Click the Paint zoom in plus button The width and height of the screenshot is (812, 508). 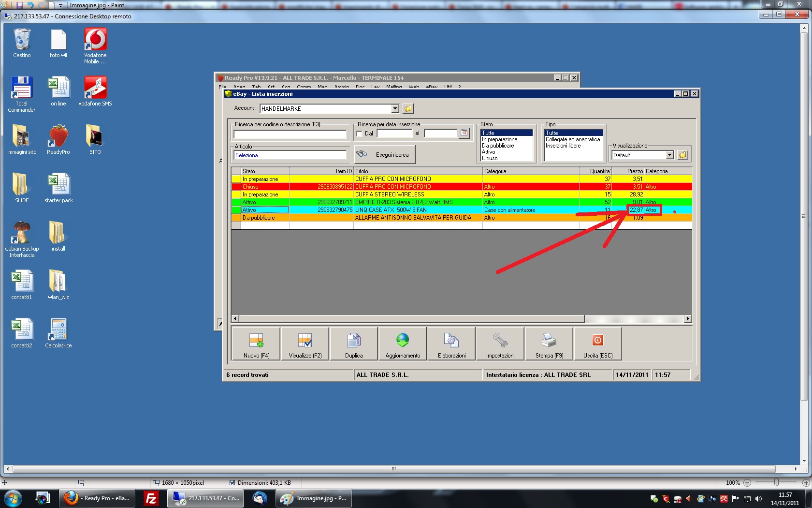coord(806,482)
